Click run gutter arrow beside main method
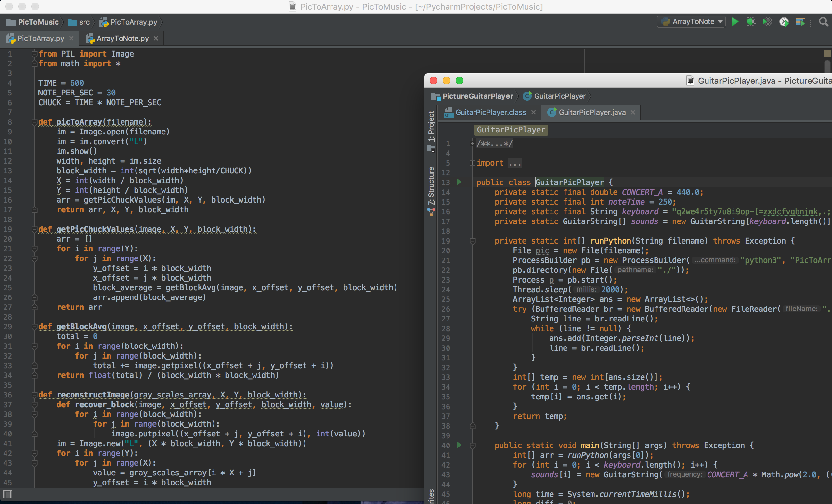This screenshot has width=832, height=504. pyautogui.click(x=459, y=445)
